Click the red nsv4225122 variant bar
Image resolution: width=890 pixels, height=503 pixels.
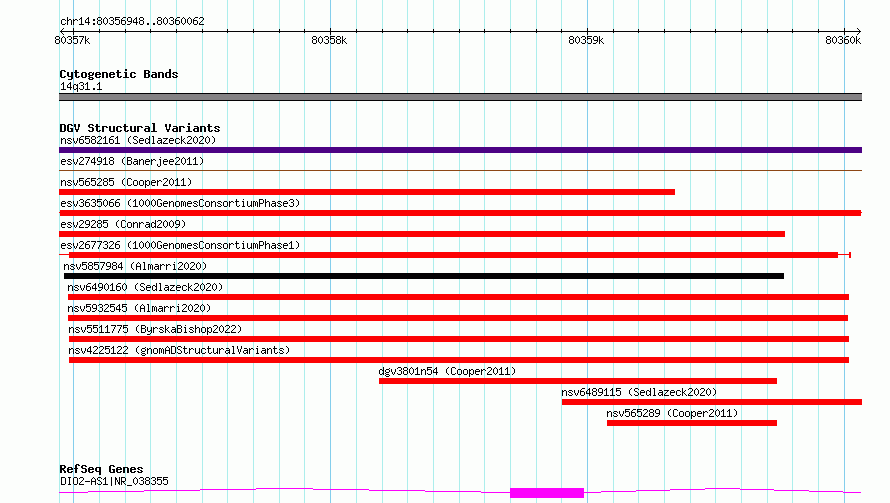point(459,360)
